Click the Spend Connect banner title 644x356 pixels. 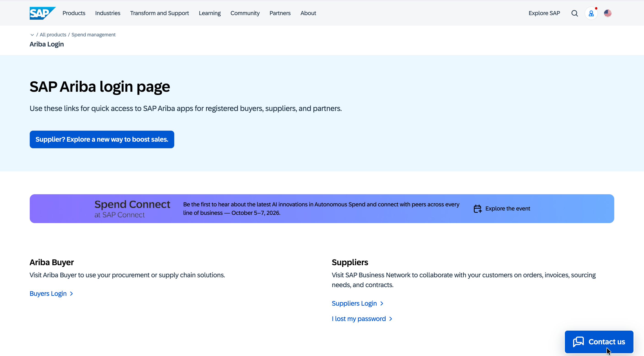point(132,204)
